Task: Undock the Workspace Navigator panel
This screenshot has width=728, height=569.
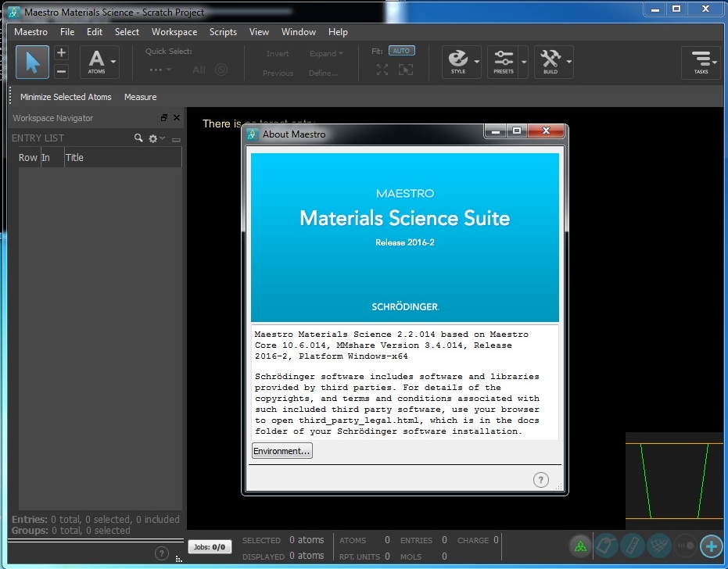Action: (x=164, y=118)
